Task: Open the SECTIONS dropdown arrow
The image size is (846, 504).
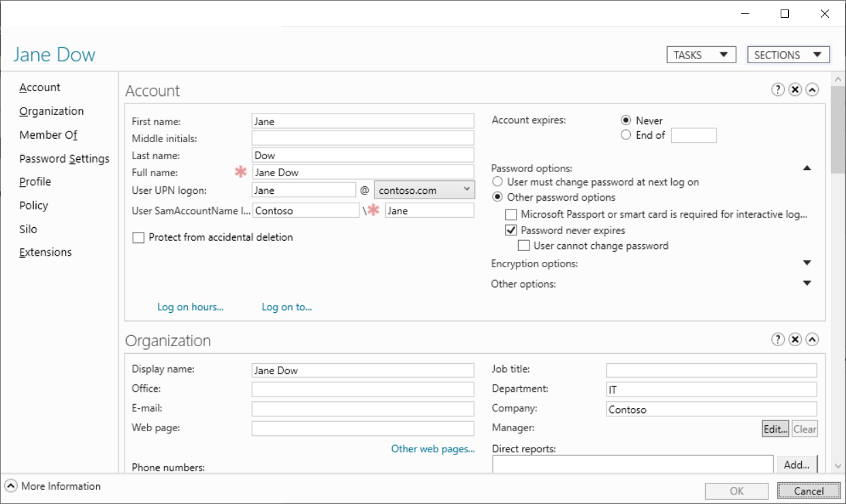Action: click(x=817, y=54)
